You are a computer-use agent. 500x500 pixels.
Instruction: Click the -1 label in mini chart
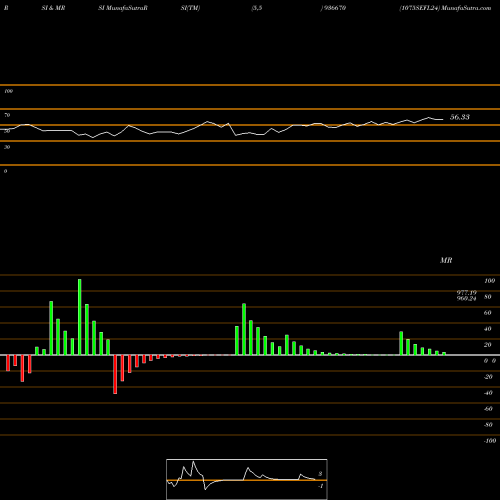click(x=321, y=486)
